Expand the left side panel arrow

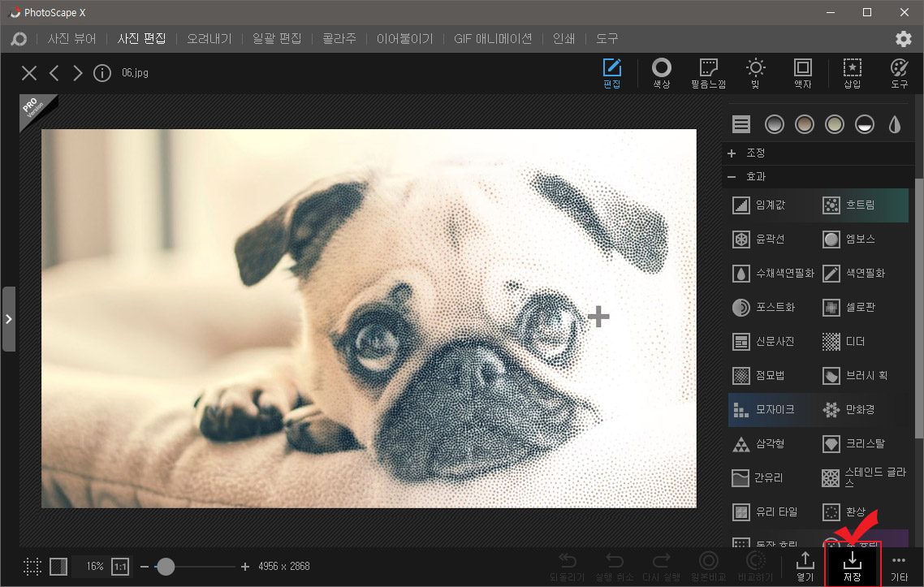click(x=8, y=319)
